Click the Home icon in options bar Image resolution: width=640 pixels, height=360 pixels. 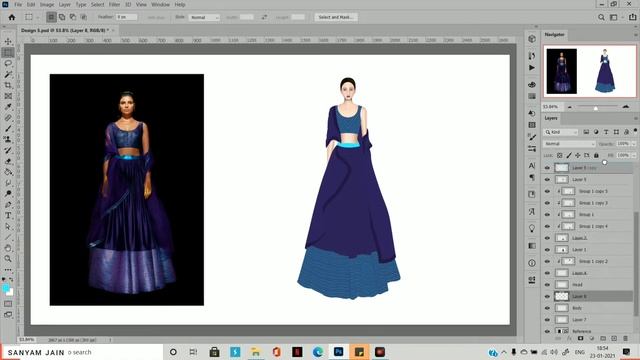(x=12, y=17)
